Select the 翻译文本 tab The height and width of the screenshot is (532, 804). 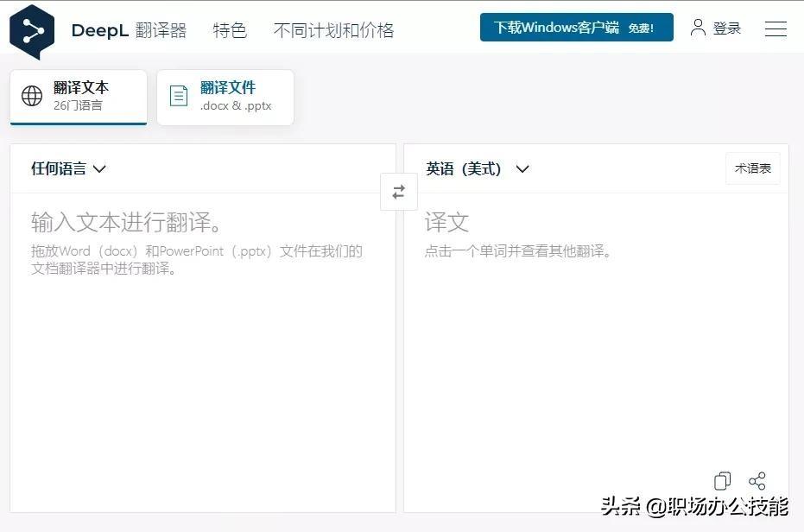[x=79, y=97]
